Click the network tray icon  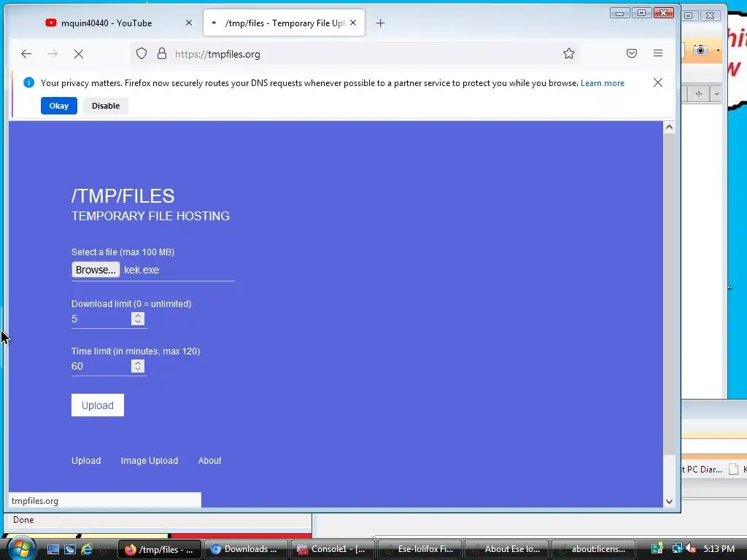pyautogui.click(x=677, y=548)
